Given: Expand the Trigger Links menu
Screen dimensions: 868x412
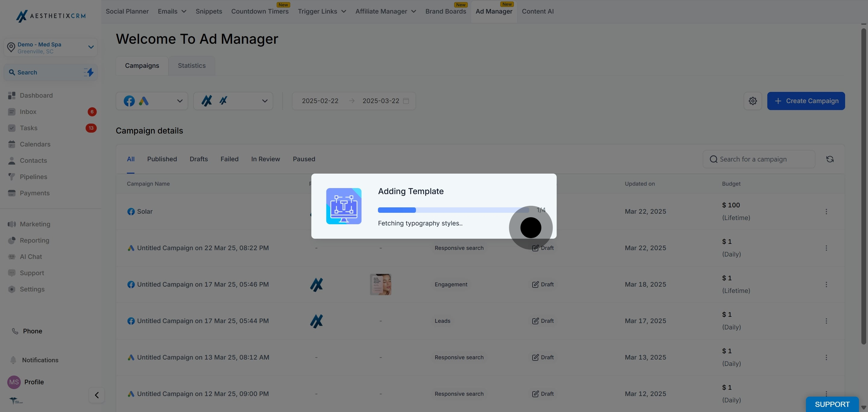Looking at the screenshot, I should tap(322, 11).
